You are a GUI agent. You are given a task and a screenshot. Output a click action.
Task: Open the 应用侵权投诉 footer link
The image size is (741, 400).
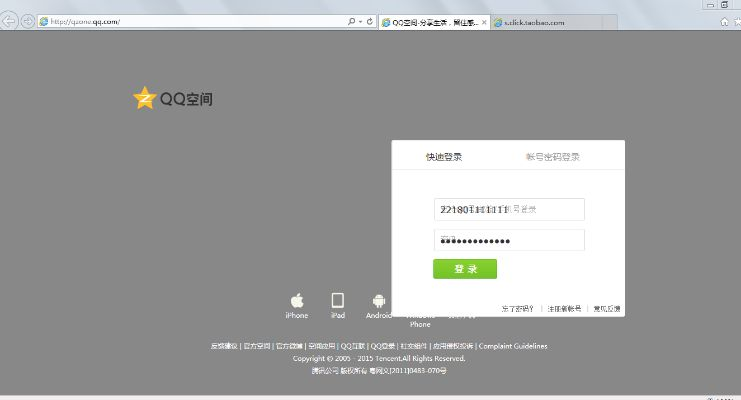coord(453,346)
